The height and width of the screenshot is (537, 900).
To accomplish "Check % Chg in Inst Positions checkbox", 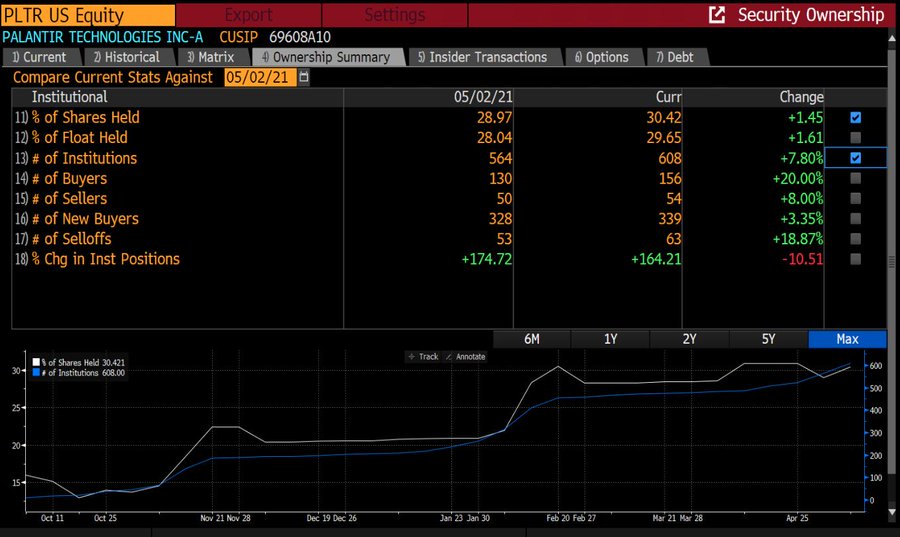I will click(x=855, y=259).
